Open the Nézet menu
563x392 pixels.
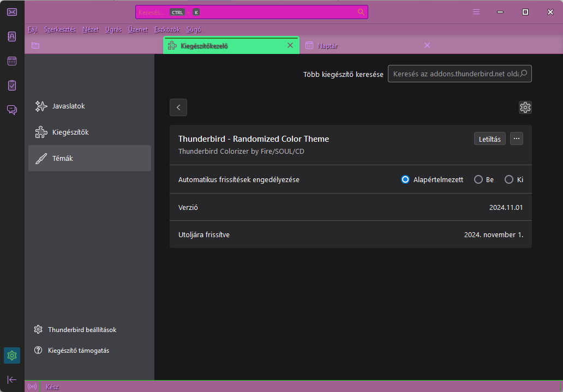coord(91,29)
